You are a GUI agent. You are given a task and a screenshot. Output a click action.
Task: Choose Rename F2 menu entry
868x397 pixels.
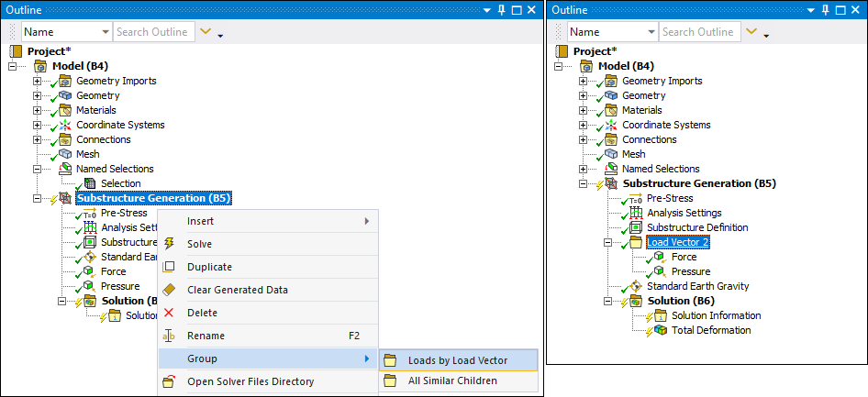(268, 336)
